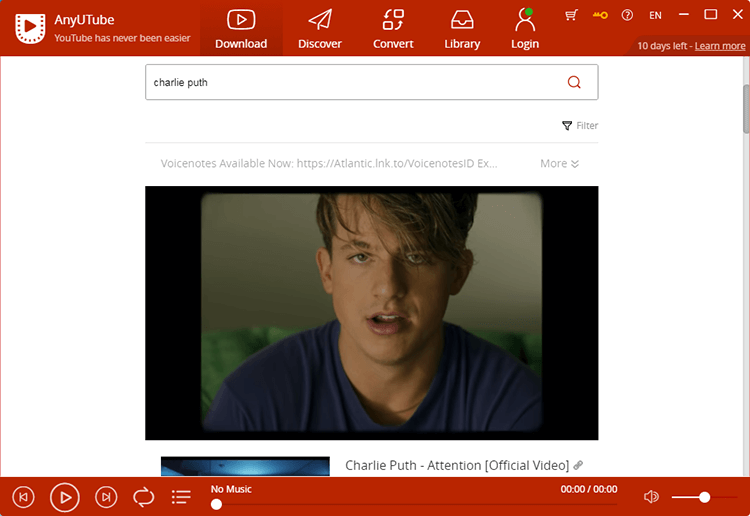This screenshot has width=750, height=516.
Task: Maximize the AnyUTube window
Action: coord(710,15)
